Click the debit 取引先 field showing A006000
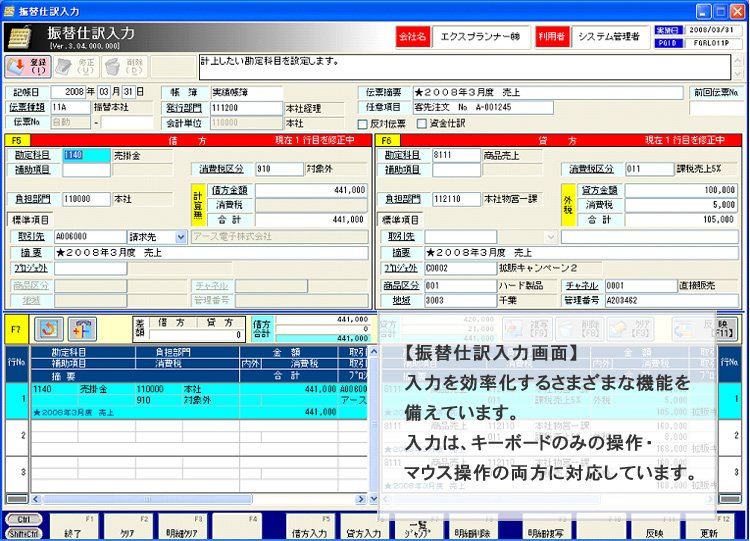Screen dimensions: 750x541 (x=90, y=237)
